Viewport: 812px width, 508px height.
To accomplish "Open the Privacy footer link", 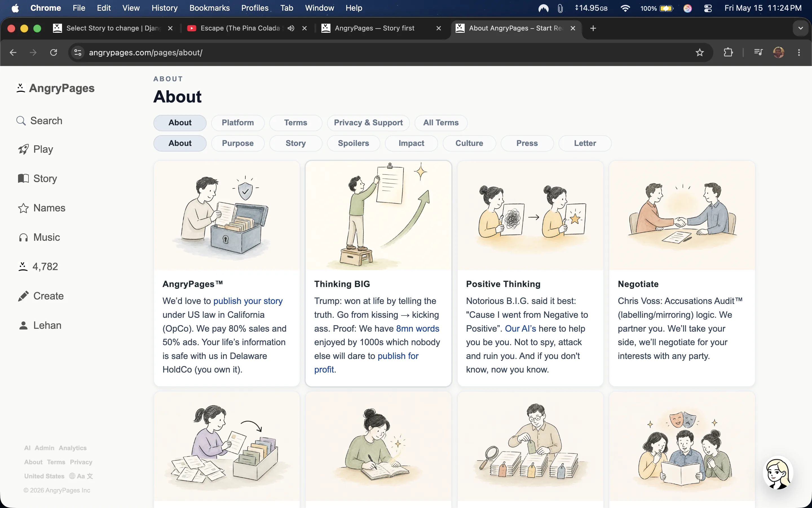I will [81, 462].
